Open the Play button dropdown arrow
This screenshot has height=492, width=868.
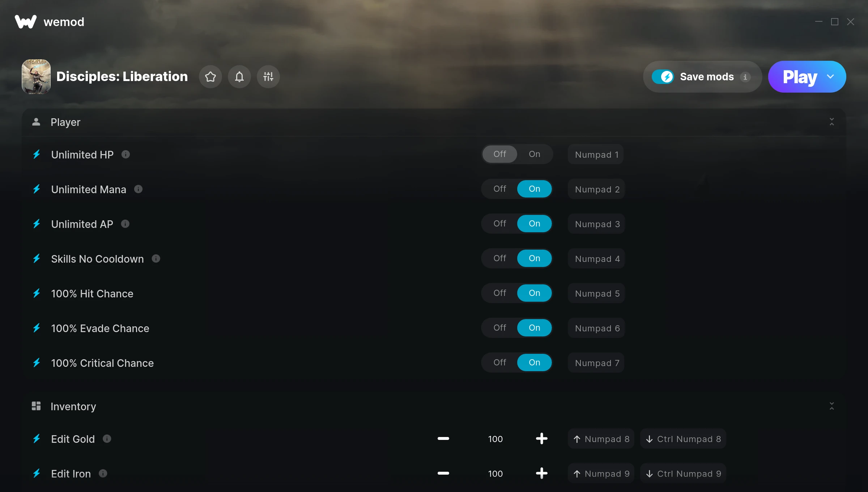[x=830, y=77]
